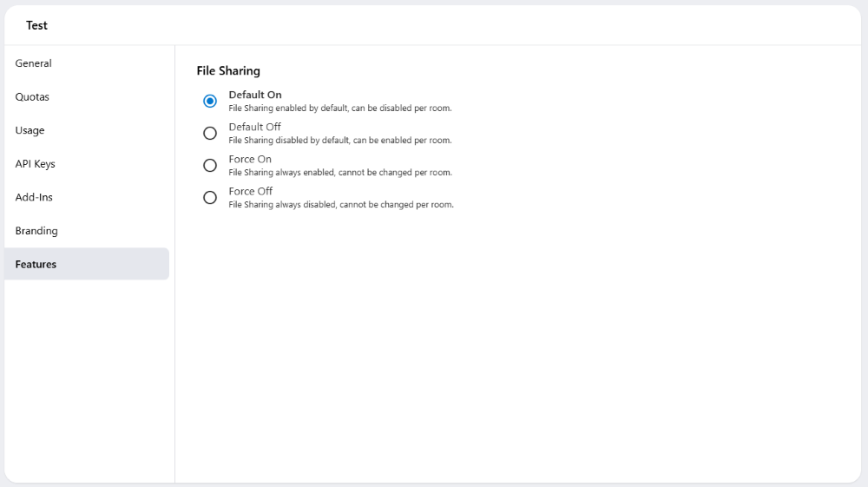Image resolution: width=868 pixels, height=487 pixels.
Task: Choose the Force On radio option
Action: tap(210, 166)
